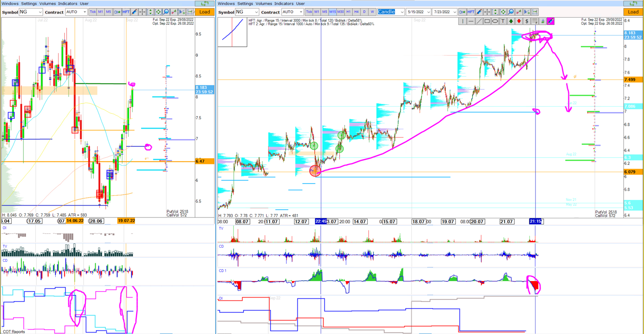Screen dimensions: 644x334
Task: Switch right chart to W timeframe
Action: coord(372,12)
